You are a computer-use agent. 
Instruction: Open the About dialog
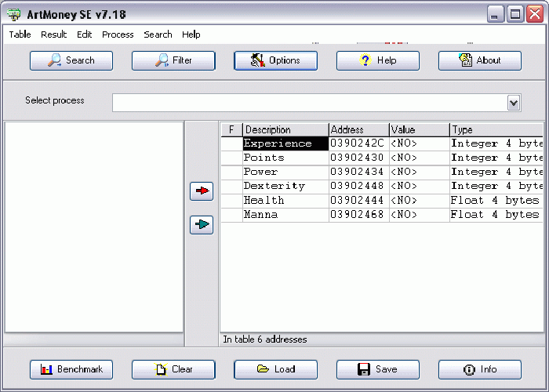coord(479,60)
